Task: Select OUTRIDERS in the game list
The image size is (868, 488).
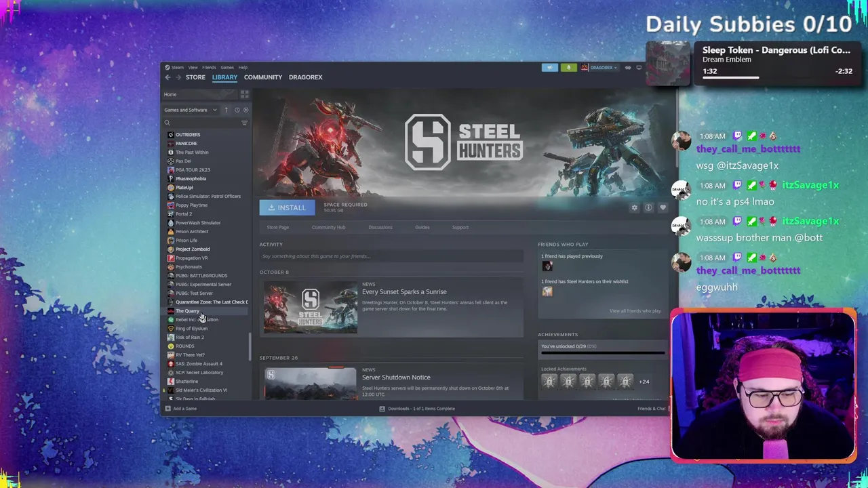Action: click(207, 135)
